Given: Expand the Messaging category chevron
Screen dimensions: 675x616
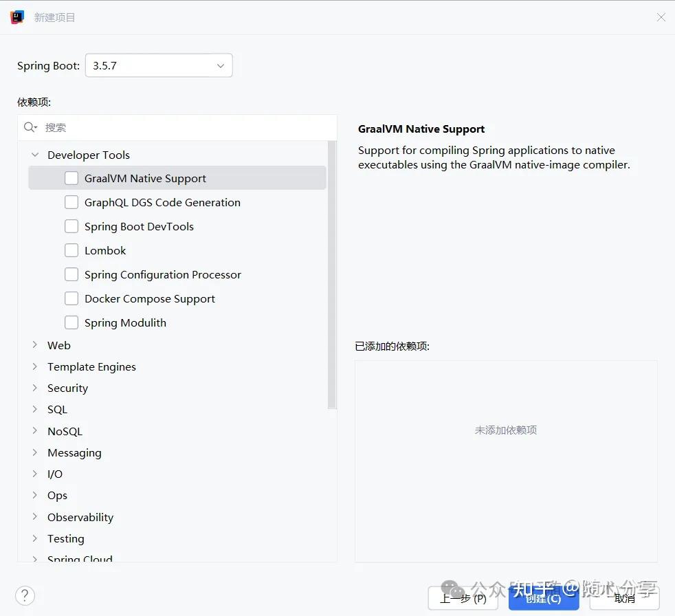Looking at the screenshot, I should click(35, 452).
